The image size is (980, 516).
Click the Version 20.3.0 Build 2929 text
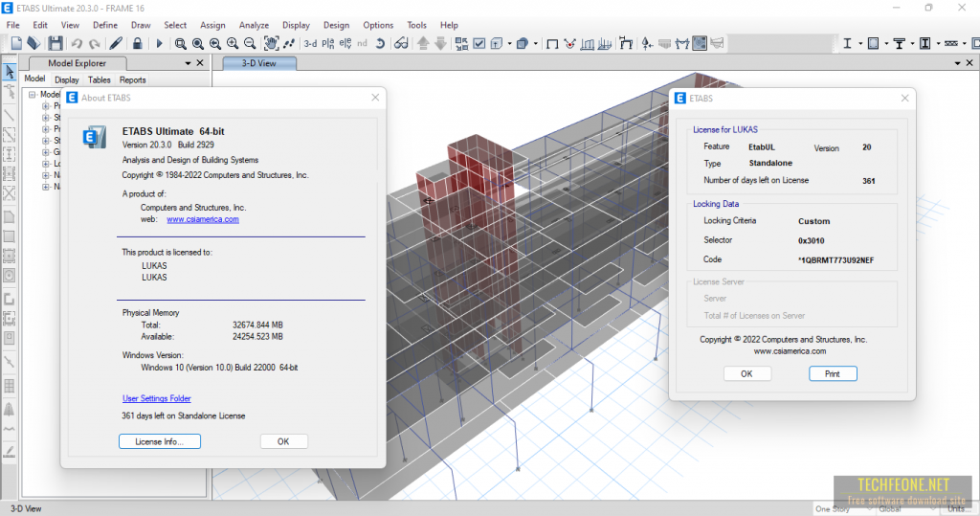pyautogui.click(x=168, y=145)
